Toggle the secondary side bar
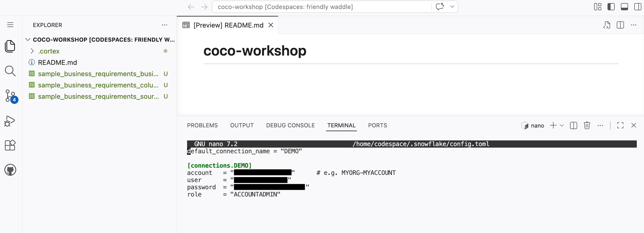 [638, 7]
